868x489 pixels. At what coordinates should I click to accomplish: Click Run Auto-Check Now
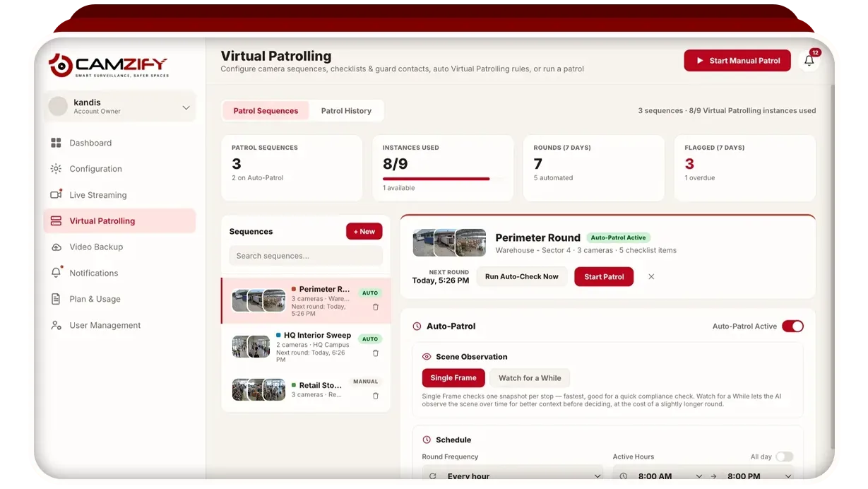pyautogui.click(x=522, y=277)
